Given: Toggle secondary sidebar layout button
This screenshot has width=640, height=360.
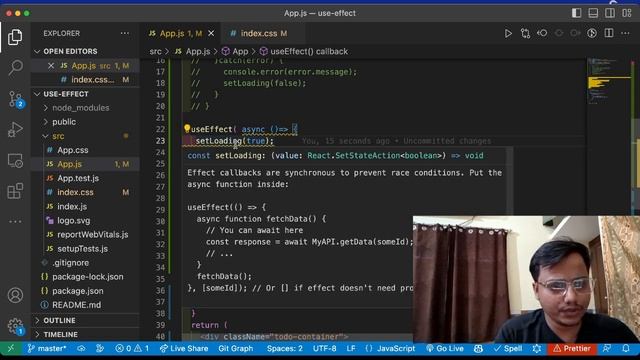Looking at the screenshot, I should click(610, 13).
